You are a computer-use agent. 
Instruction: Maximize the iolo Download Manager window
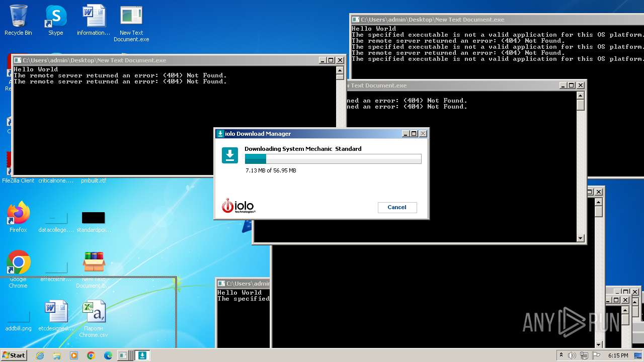pos(414,134)
